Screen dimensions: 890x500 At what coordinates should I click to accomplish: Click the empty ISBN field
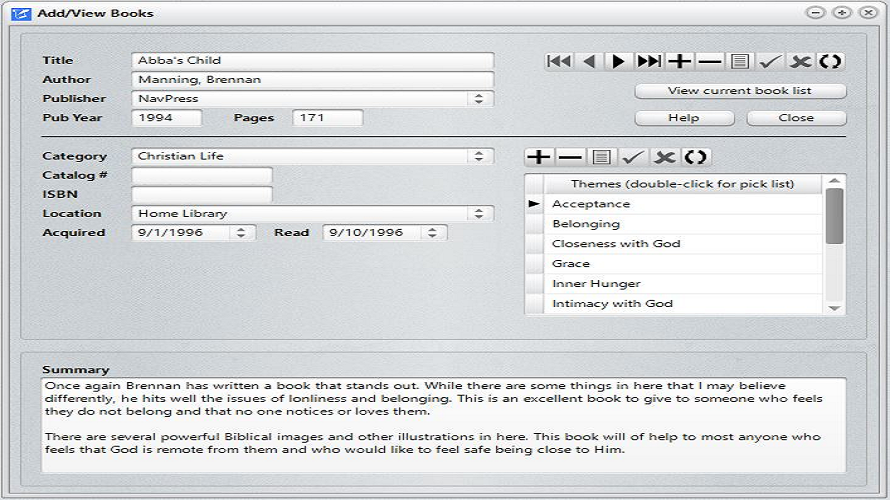click(202, 195)
